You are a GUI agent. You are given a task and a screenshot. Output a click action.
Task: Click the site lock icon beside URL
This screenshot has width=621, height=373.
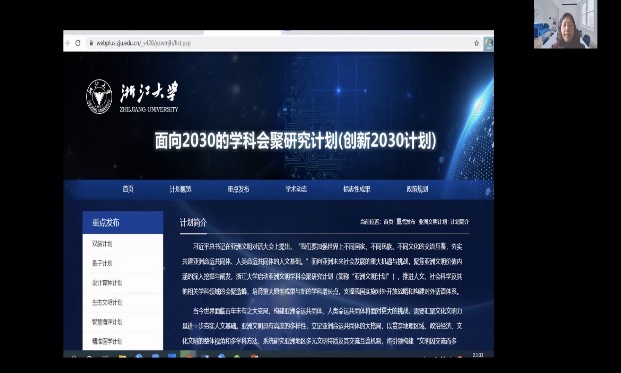coord(91,43)
